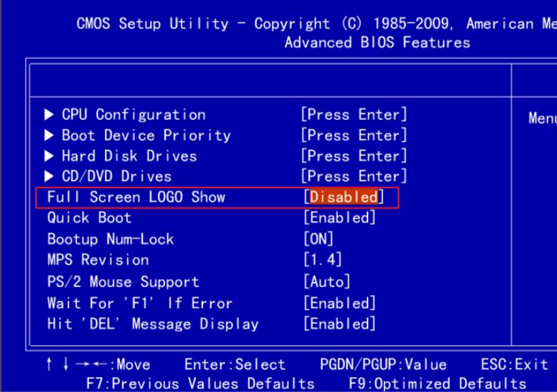Toggle Hit 'DEL' Message Display value
This screenshot has width=557, height=392.
(339, 324)
